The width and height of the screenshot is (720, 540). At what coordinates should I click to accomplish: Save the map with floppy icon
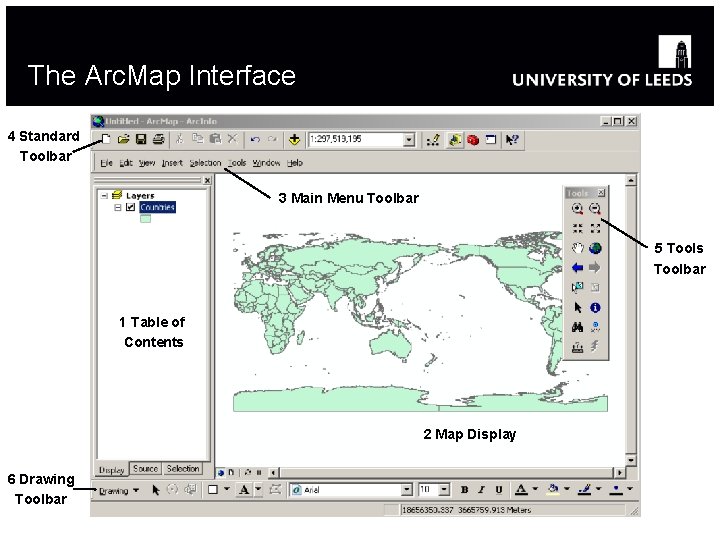pyautogui.click(x=141, y=139)
